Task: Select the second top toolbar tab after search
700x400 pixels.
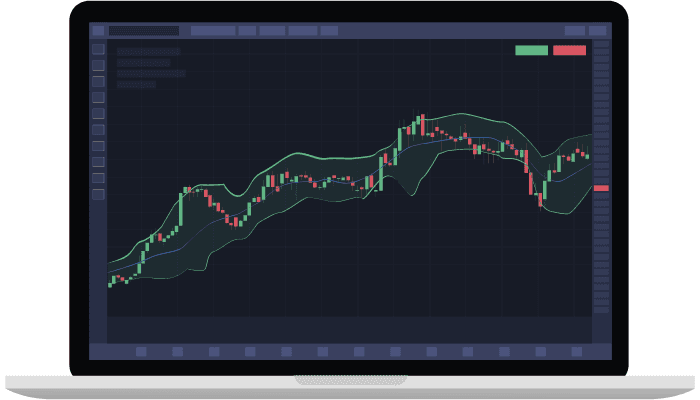Action: pyautogui.click(x=247, y=31)
